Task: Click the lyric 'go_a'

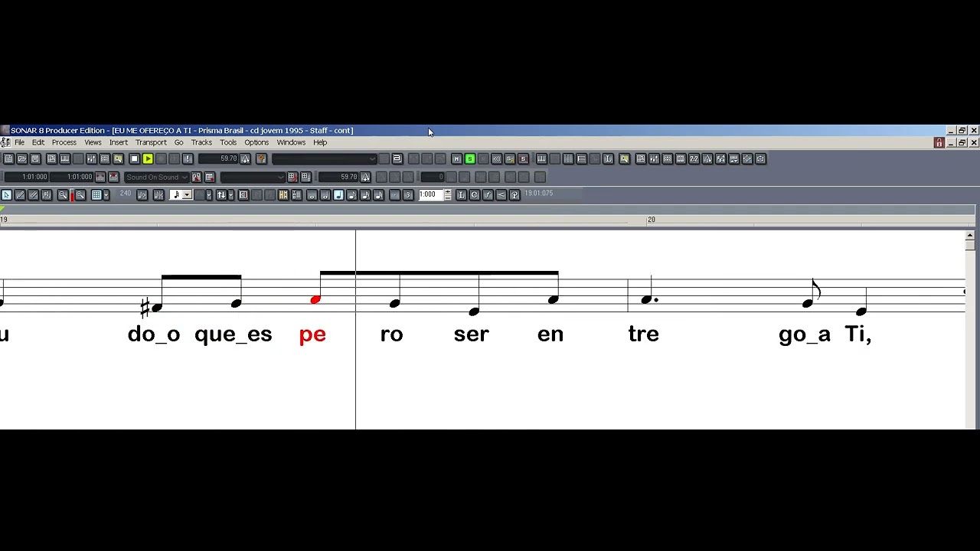Action: click(805, 335)
